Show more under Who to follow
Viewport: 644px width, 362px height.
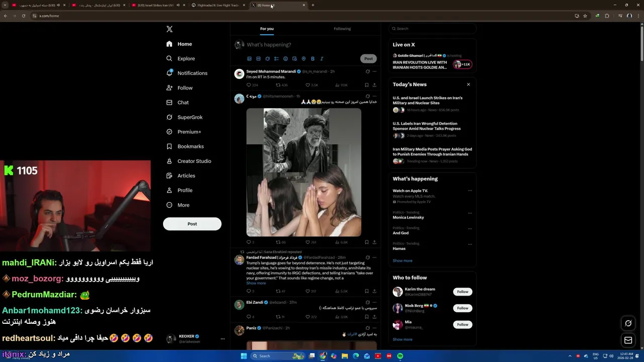[403, 339]
